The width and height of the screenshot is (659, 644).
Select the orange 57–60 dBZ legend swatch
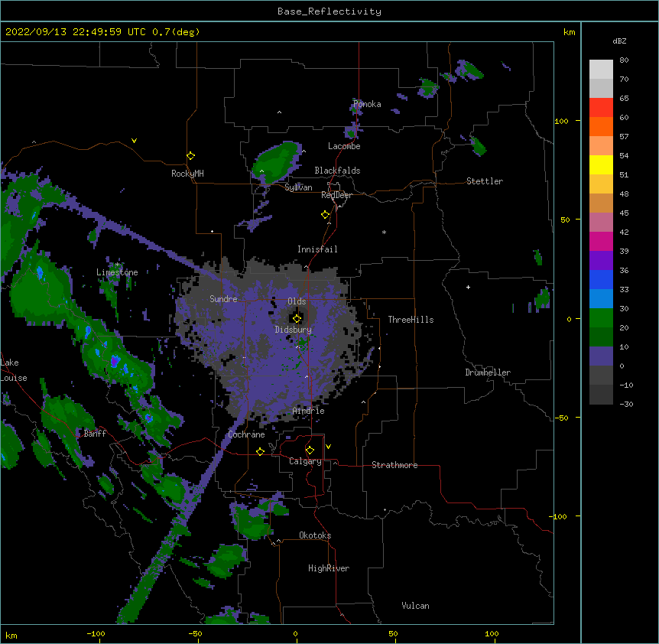click(x=601, y=126)
